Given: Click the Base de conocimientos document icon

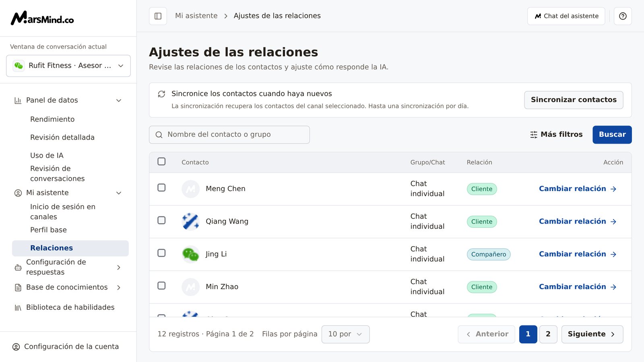Looking at the screenshot, I should click(x=18, y=288).
